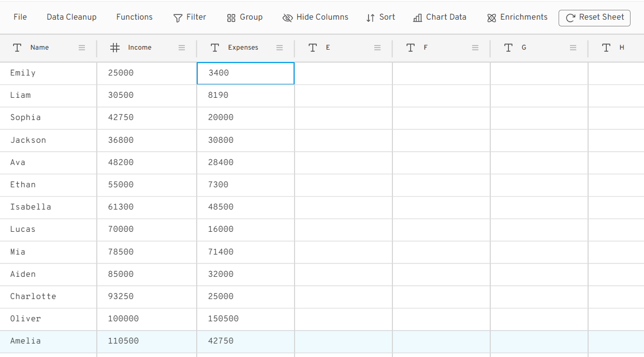Click the Sort arrows icon
This screenshot has width=644, height=357.
point(369,17)
